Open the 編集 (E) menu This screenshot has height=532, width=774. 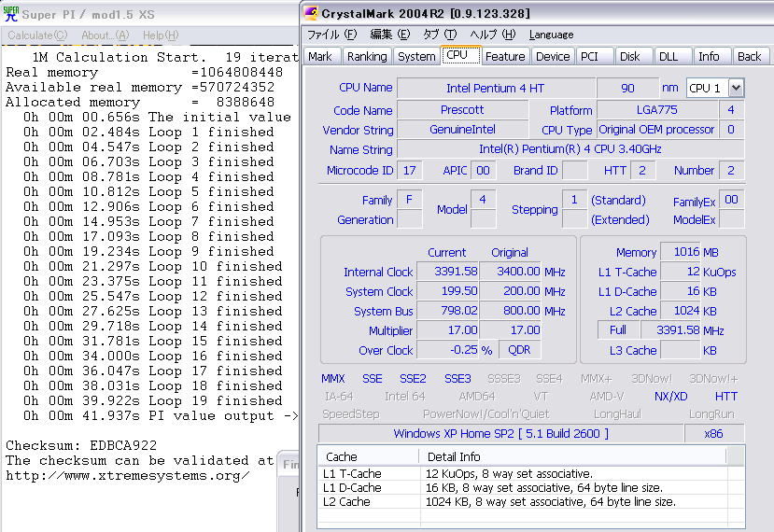coord(389,35)
